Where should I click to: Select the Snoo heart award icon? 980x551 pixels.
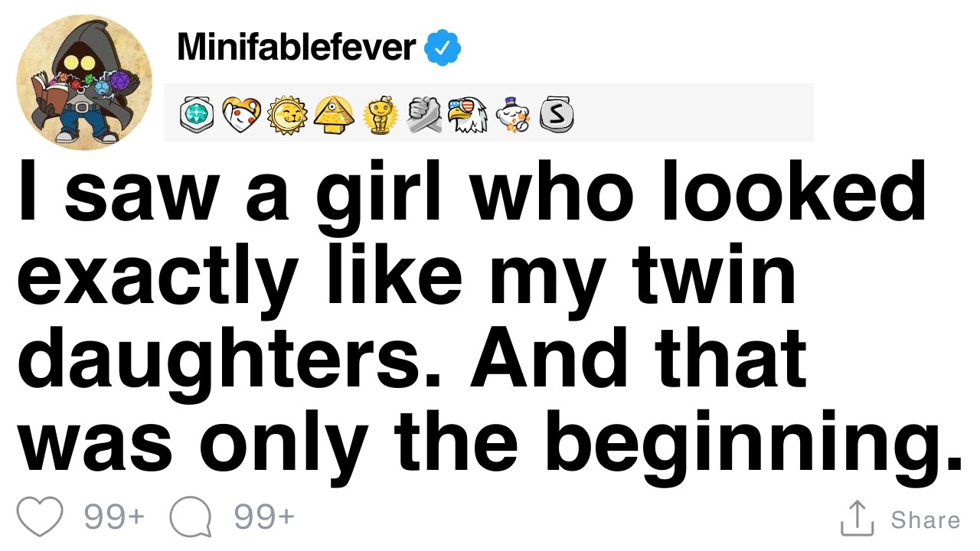coord(241,115)
